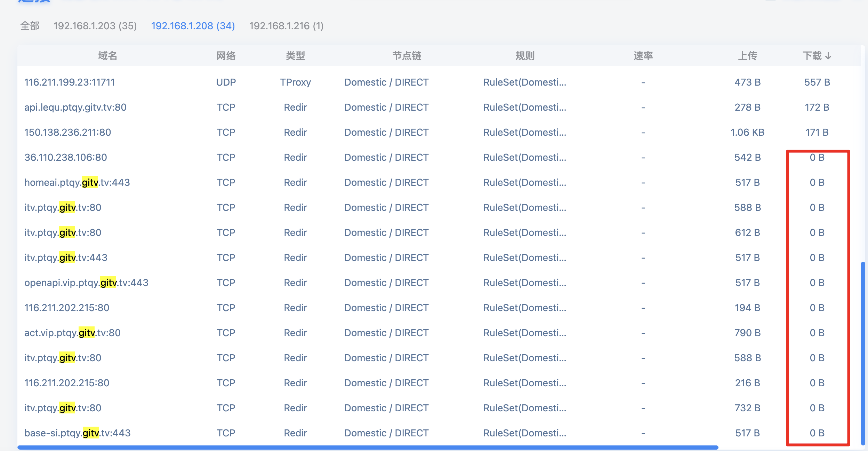Select the 192.168.1.203 (35) filter tab
Screen dimensions: 868x451
(95, 26)
